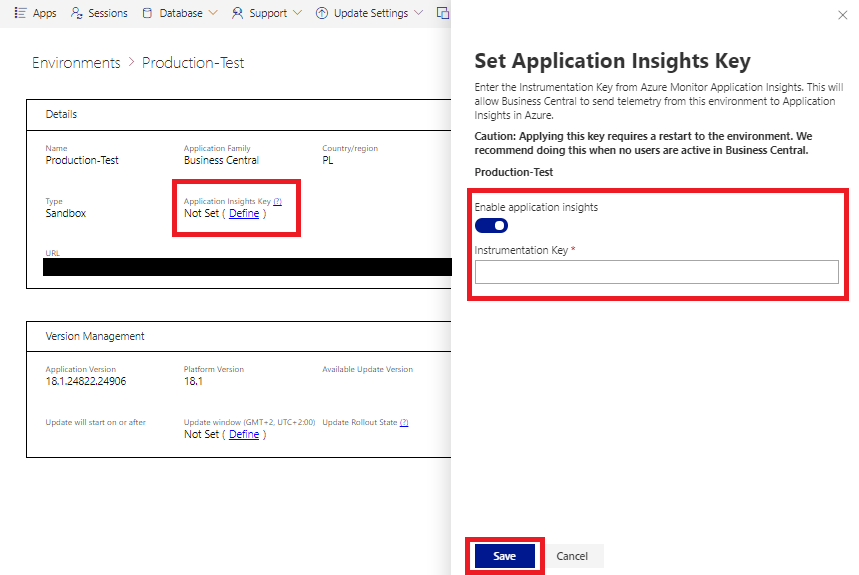Select application version 18.1.24822.24906

tap(85, 381)
